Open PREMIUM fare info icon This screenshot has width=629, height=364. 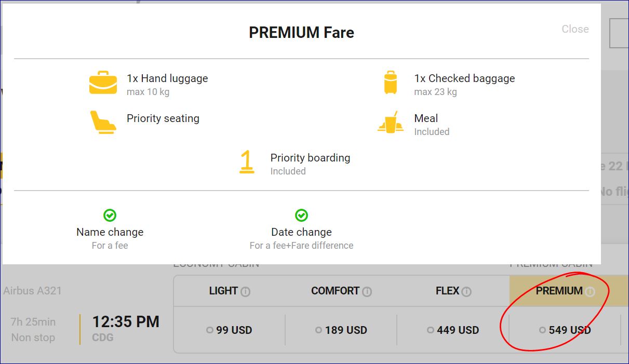click(590, 292)
